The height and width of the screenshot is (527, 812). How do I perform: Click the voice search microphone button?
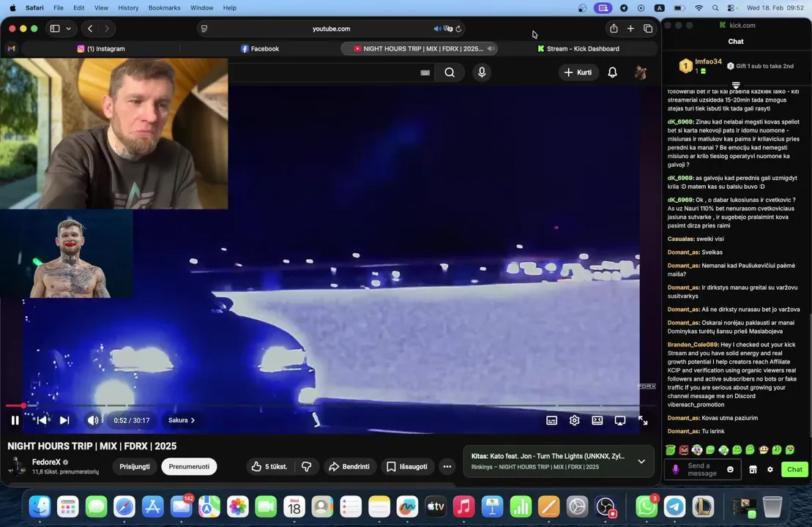482,72
